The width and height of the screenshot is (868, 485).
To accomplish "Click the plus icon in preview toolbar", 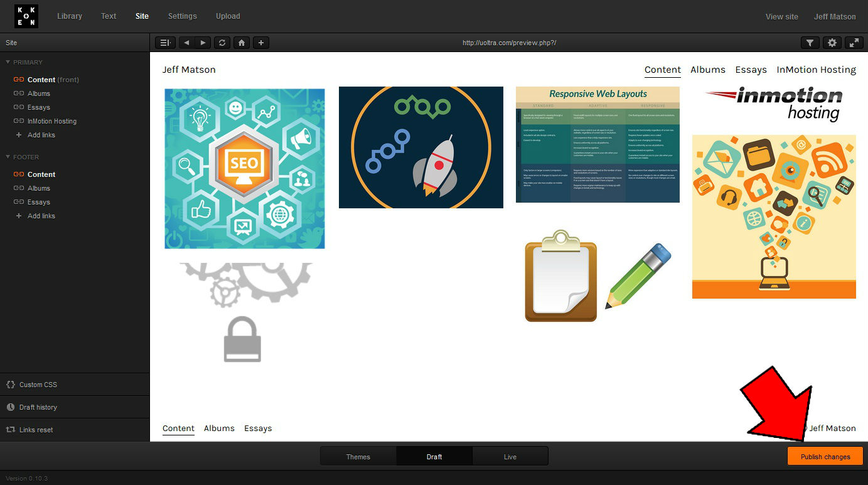I will [x=261, y=43].
